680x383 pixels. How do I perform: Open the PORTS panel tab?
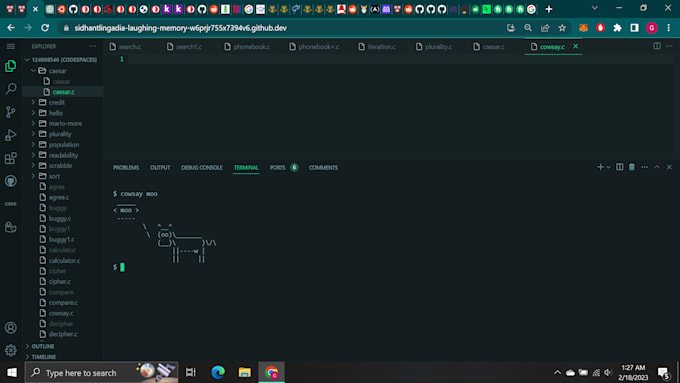[x=278, y=167]
